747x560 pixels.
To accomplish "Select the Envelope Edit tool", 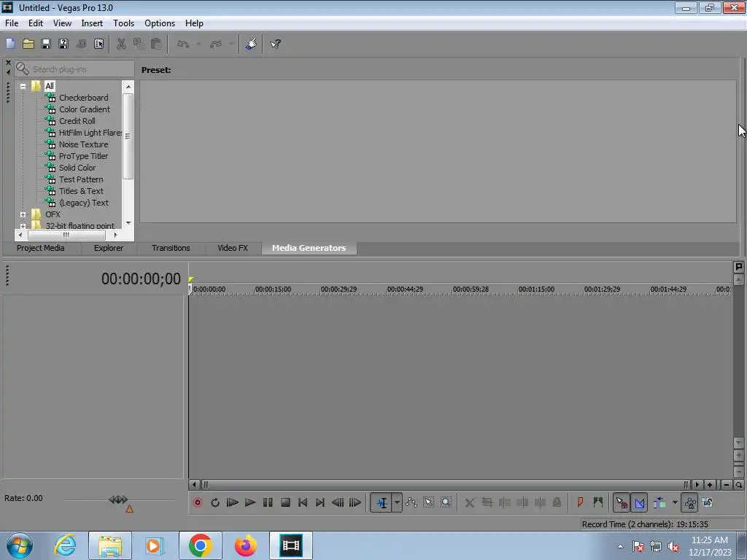I will 411,502.
